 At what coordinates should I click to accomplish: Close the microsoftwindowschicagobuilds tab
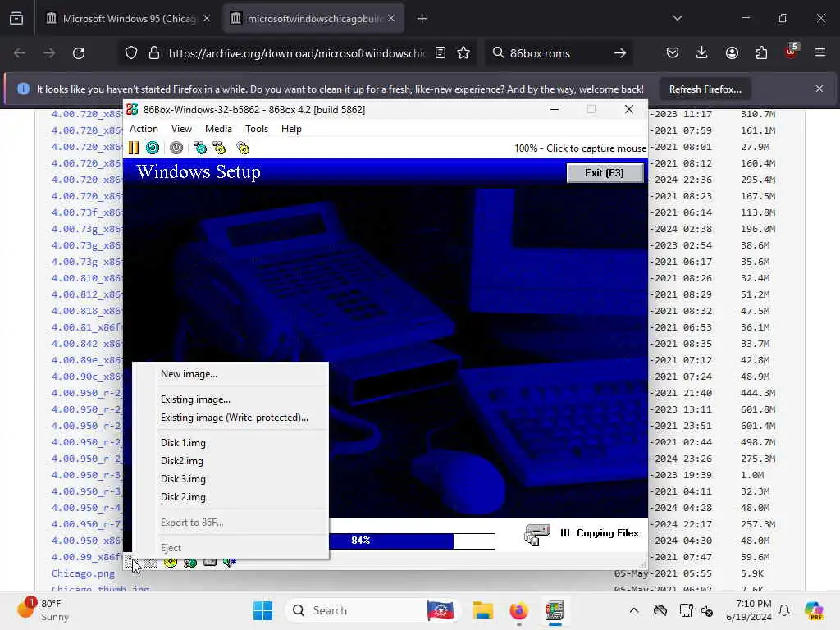(x=391, y=18)
